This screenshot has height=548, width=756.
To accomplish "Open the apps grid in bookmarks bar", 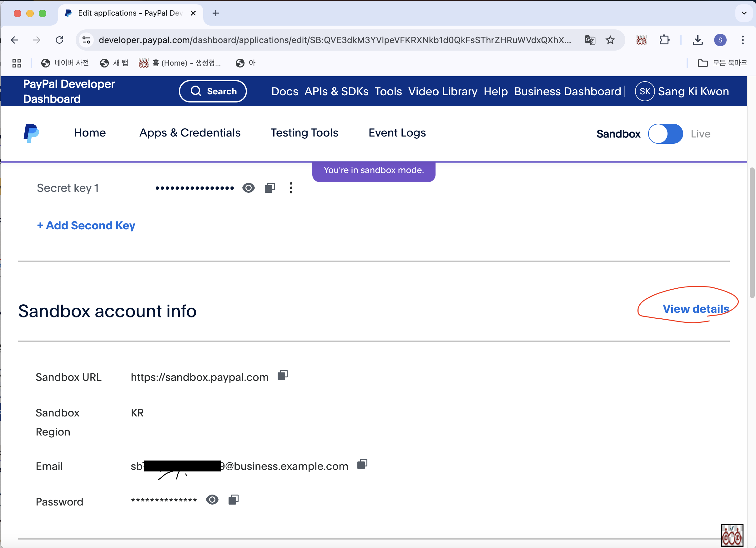I will 17,63.
